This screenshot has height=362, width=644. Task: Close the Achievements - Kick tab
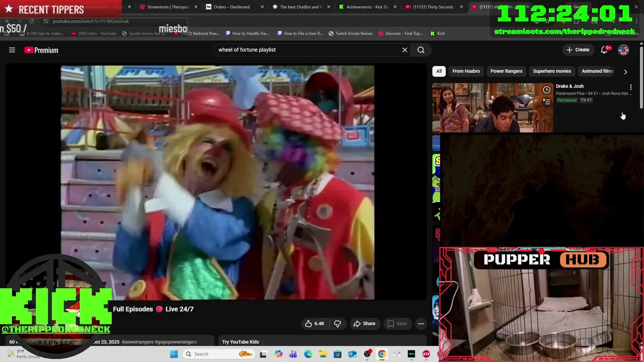(x=395, y=7)
